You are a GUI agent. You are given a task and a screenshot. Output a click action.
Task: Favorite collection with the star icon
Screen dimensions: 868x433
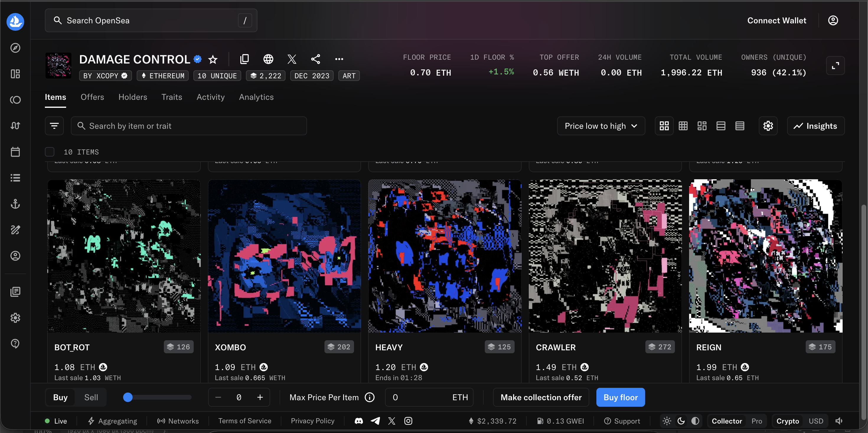[x=213, y=59]
